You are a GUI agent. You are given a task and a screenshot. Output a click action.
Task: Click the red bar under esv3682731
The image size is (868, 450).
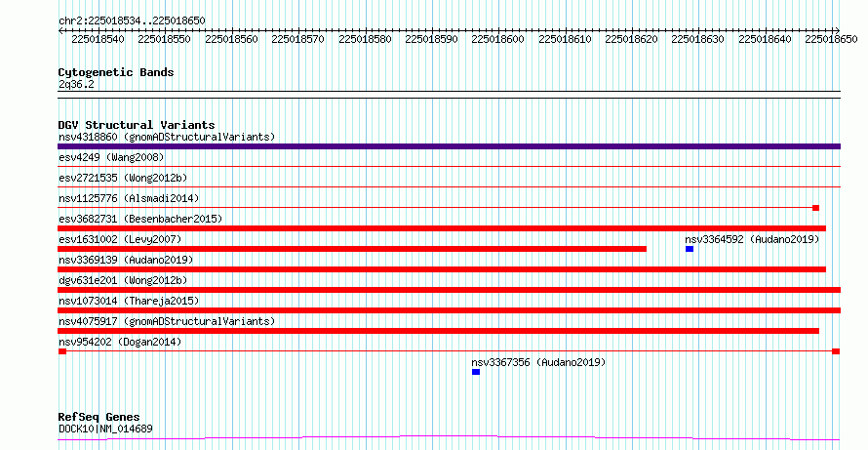442,228
